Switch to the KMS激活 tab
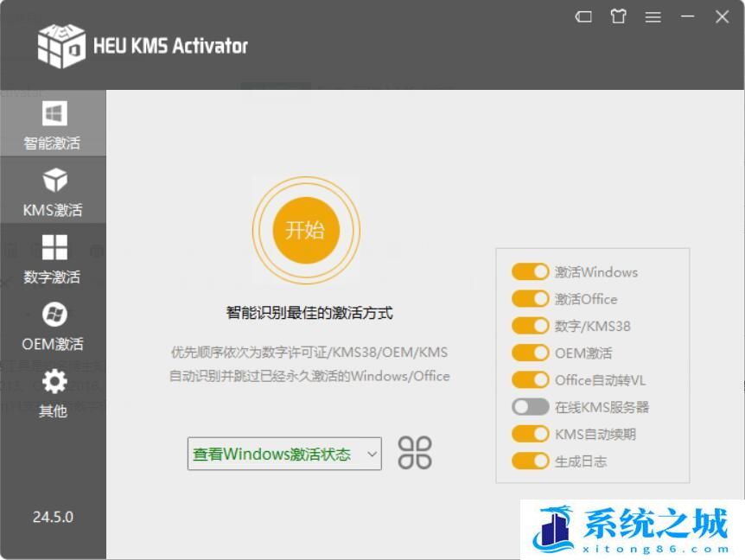Image resolution: width=745 pixels, height=560 pixels. pyautogui.click(x=53, y=190)
